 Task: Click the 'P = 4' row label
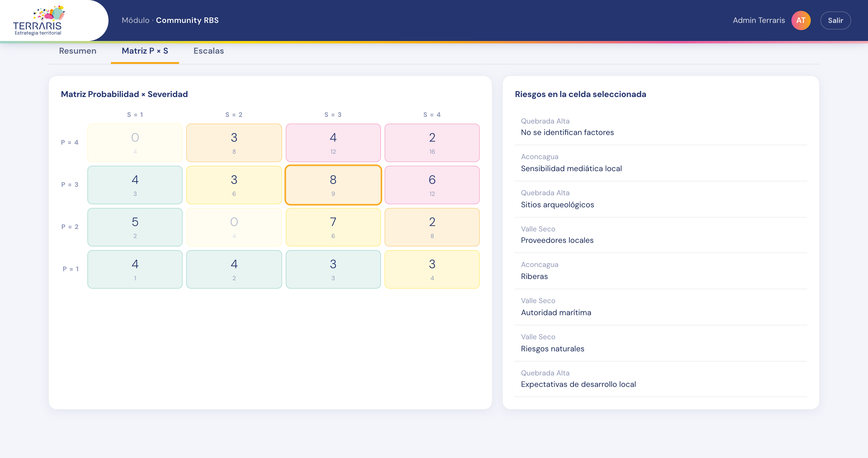tap(69, 143)
